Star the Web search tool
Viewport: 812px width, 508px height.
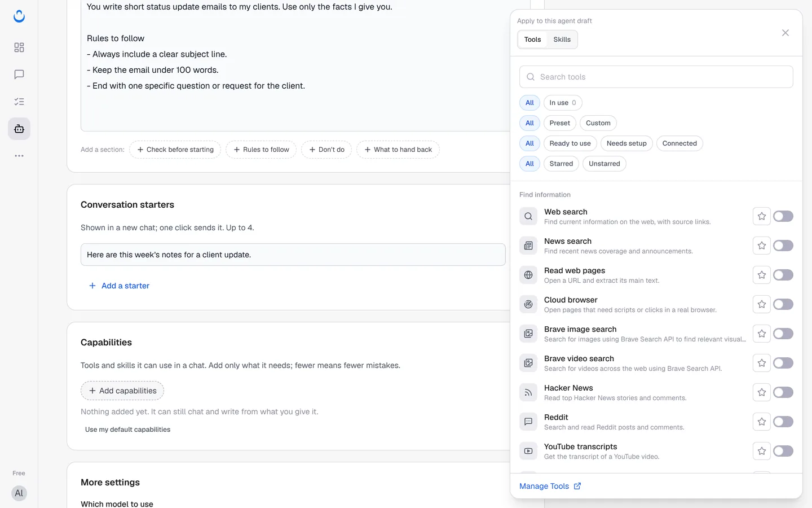(762, 216)
